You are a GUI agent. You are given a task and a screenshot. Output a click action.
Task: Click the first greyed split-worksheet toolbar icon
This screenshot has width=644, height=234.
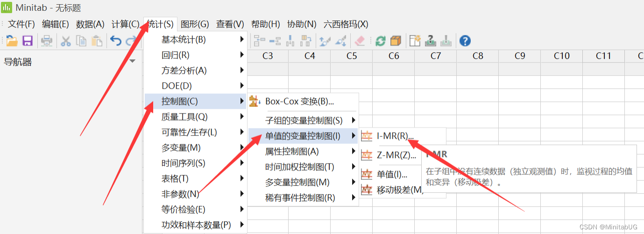point(259,41)
